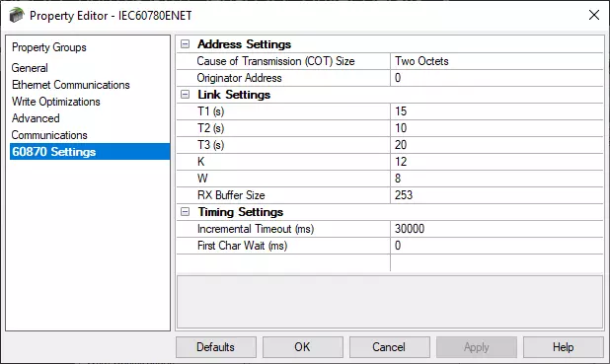Image resolution: width=610 pixels, height=364 pixels.
Task: Collapse the Address Settings group
Action: (x=186, y=44)
